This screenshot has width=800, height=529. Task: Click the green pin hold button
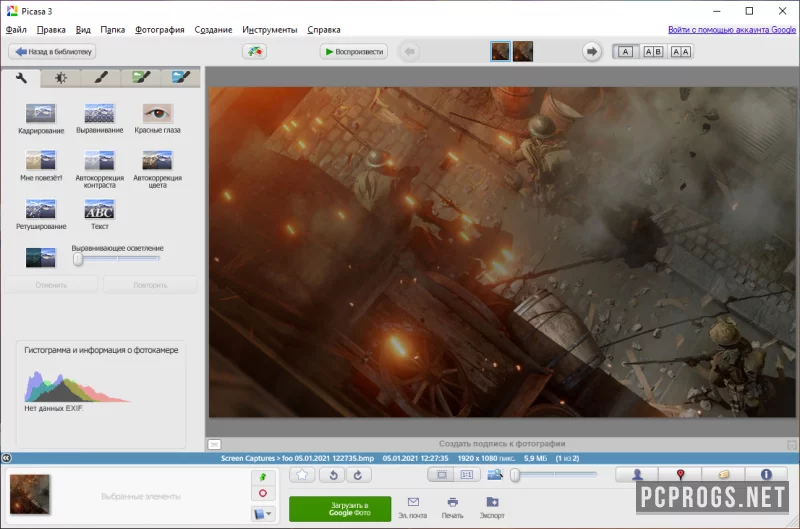click(x=263, y=477)
